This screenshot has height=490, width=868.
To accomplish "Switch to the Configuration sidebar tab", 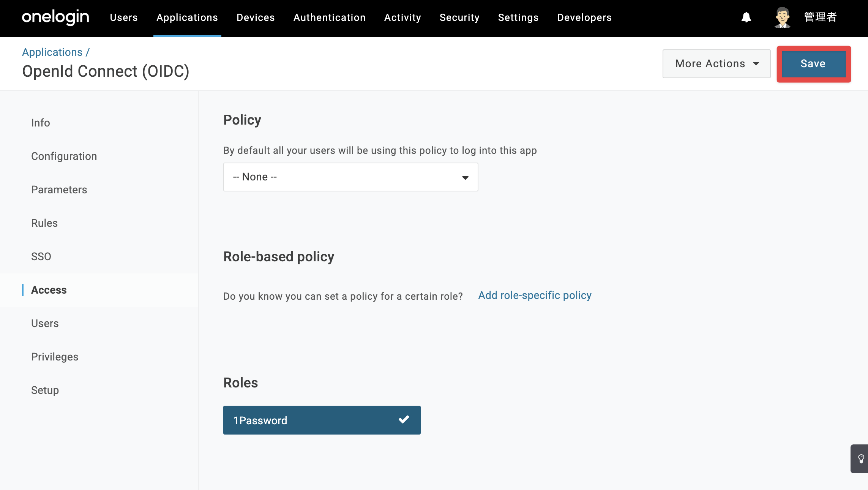I will point(64,156).
